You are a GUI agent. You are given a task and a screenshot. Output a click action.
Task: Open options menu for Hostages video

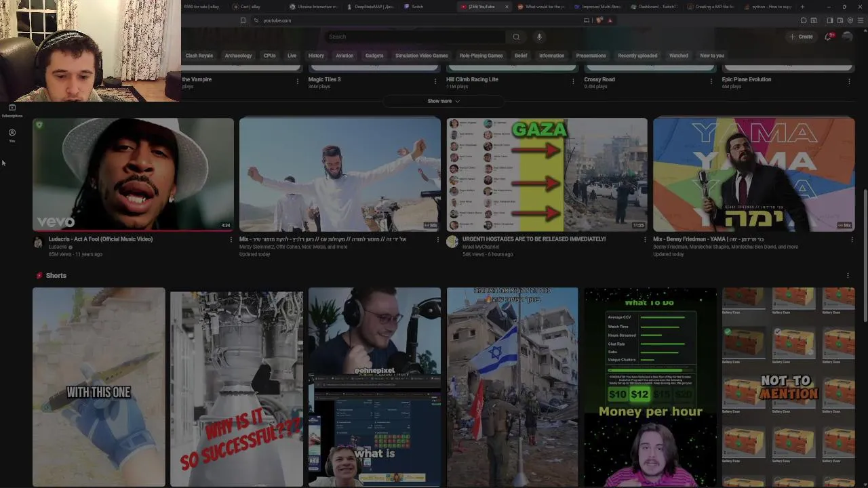645,239
